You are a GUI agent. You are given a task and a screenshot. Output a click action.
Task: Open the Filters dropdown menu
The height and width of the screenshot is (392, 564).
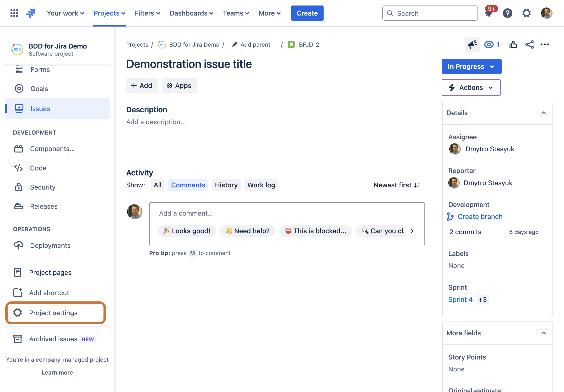pos(147,13)
